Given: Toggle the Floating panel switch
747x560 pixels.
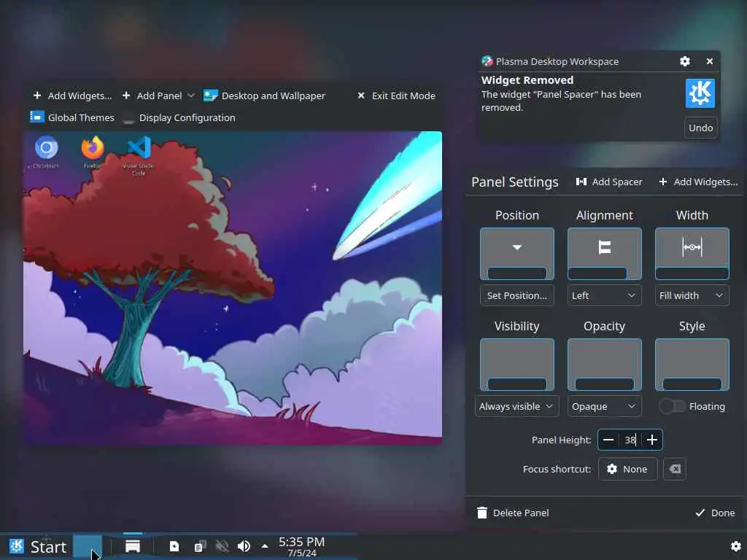Looking at the screenshot, I should coord(672,406).
